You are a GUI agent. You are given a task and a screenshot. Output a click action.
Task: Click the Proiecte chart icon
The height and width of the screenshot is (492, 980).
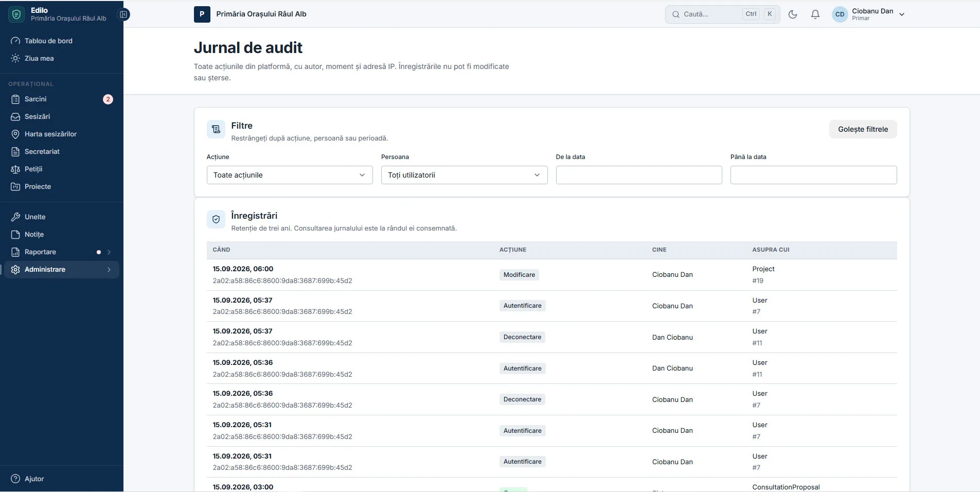click(x=15, y=186)
